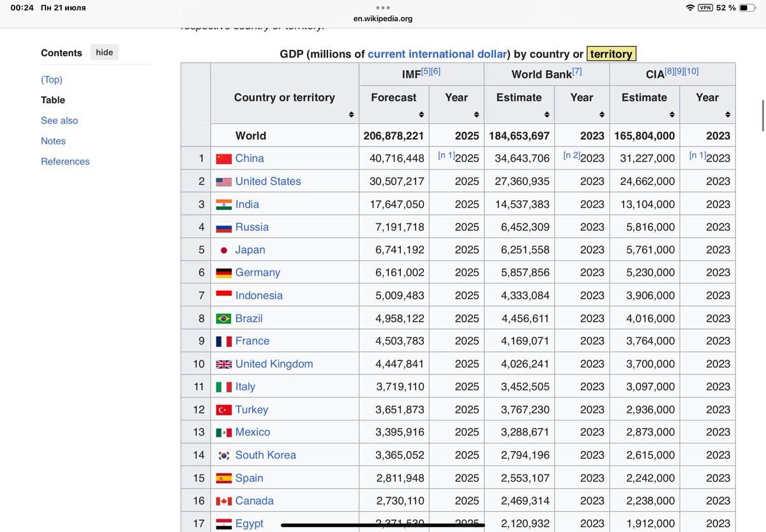The image size is (766, 532).
Task: Open the United Kingdom article link
Action: click(x=274, y=364)
